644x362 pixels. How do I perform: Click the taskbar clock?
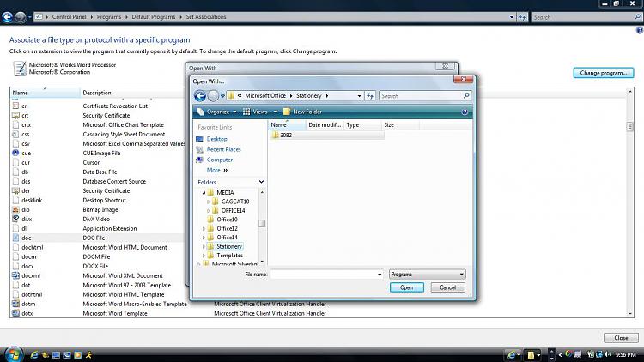[x=625, y=354]
